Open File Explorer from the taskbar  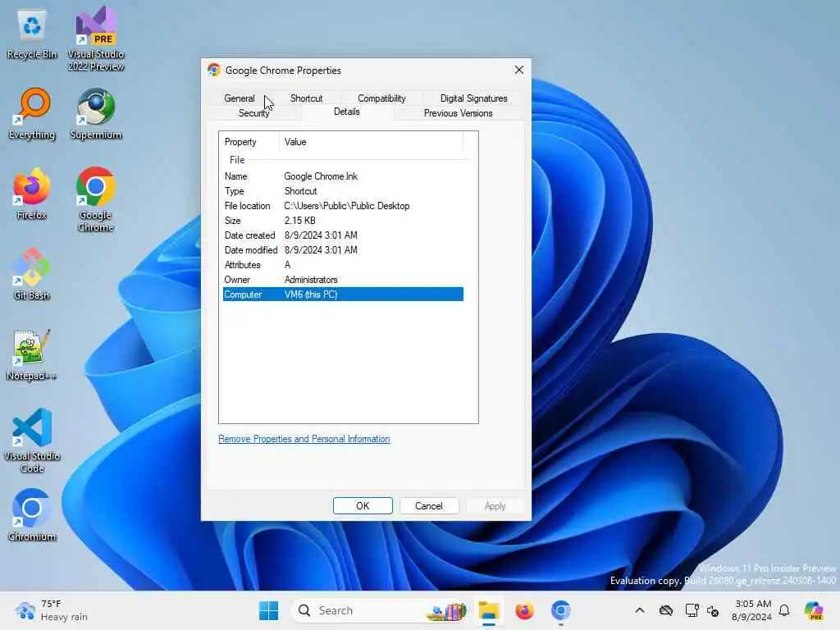click(489, 610)
